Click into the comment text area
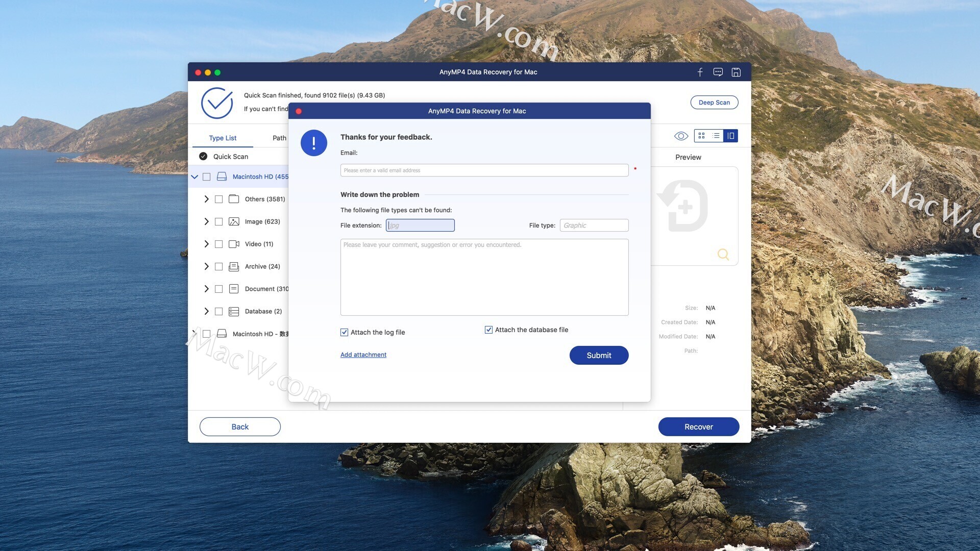 484,277
